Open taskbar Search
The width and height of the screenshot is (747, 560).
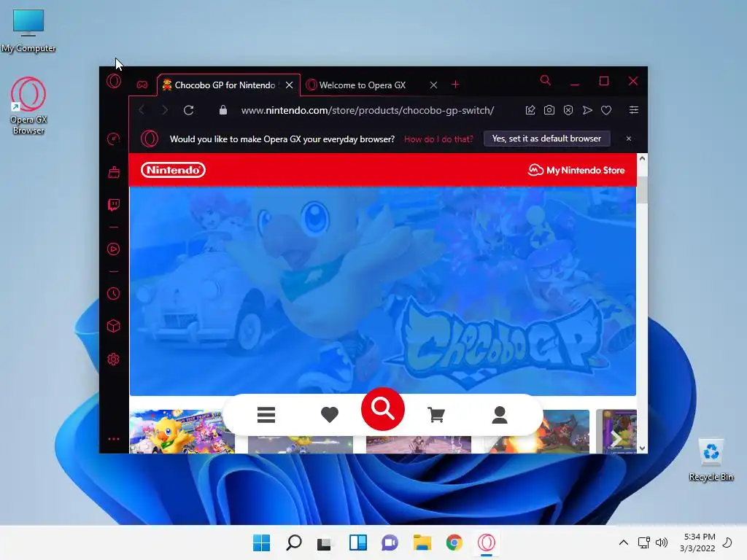tap(293, 542)
